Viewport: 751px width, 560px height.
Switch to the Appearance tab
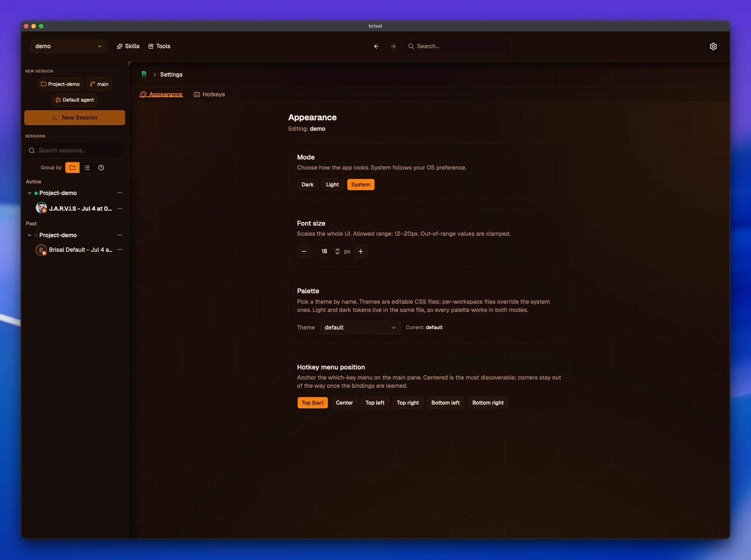coord(161,95)
